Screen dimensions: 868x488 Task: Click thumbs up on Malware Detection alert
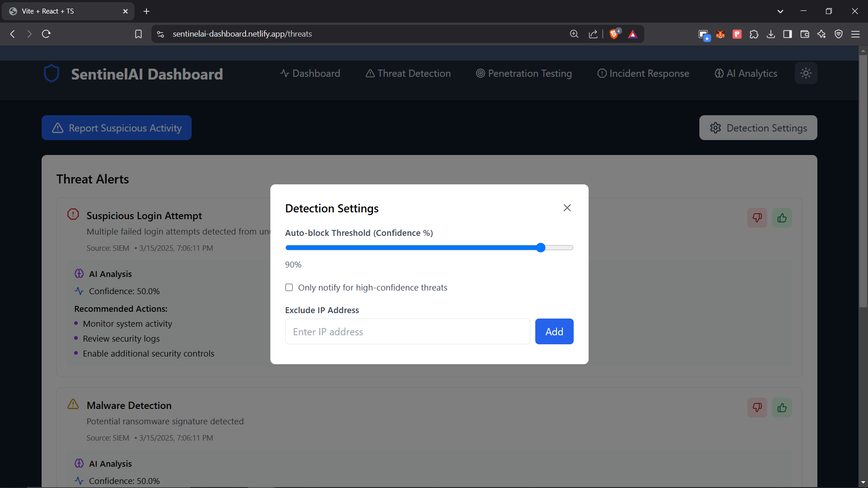782,408
